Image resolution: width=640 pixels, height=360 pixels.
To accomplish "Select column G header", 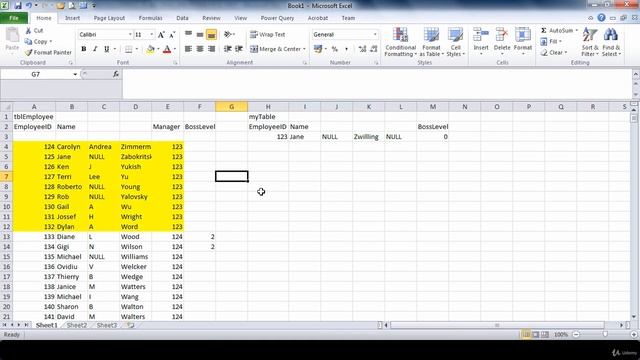I will pyautogui.click(x=231, y=107).
